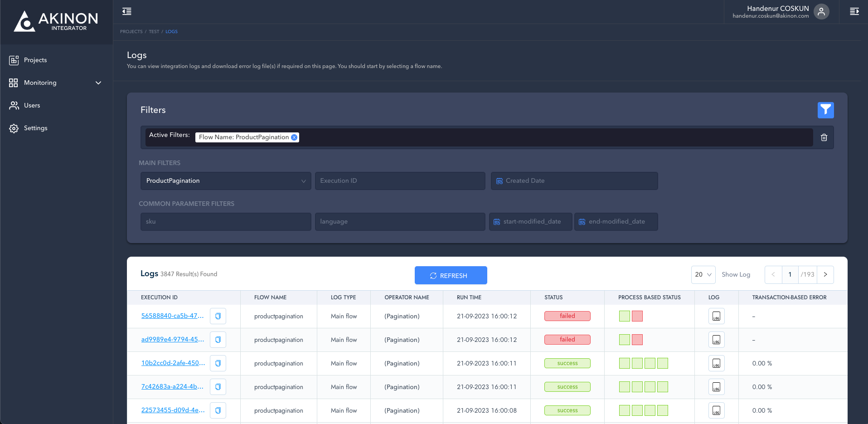Screen dimensions: 868x424
Task: Open execution link ad9989e4-9794-45
Action: [x=172, y=340]
